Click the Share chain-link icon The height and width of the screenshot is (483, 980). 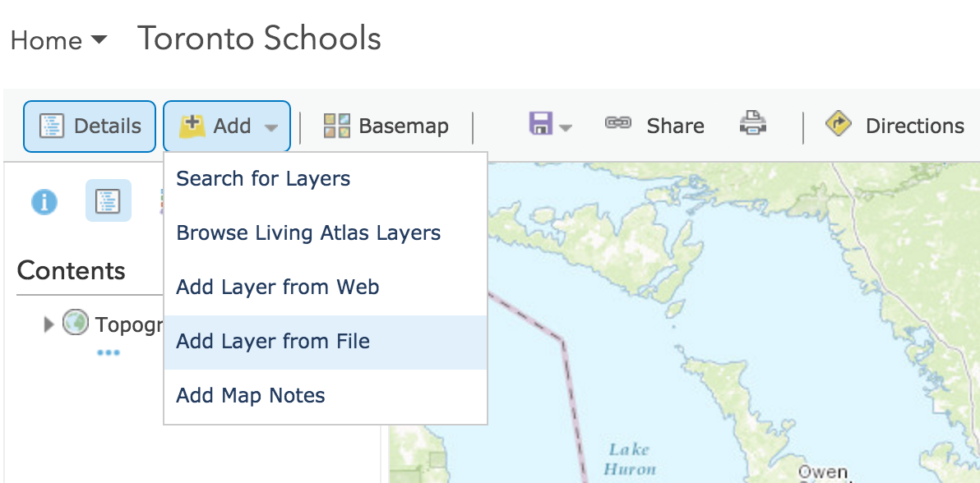tap(618, 123)
